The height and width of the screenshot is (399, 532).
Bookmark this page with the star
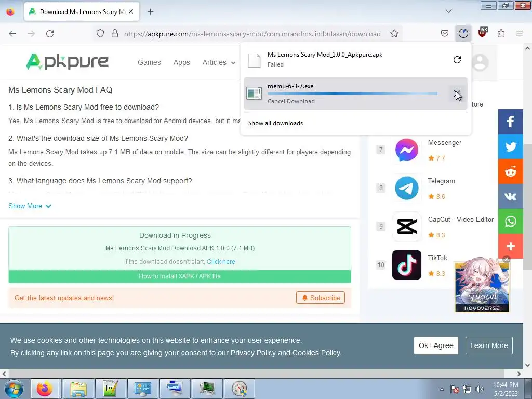[x=394, y=34]
